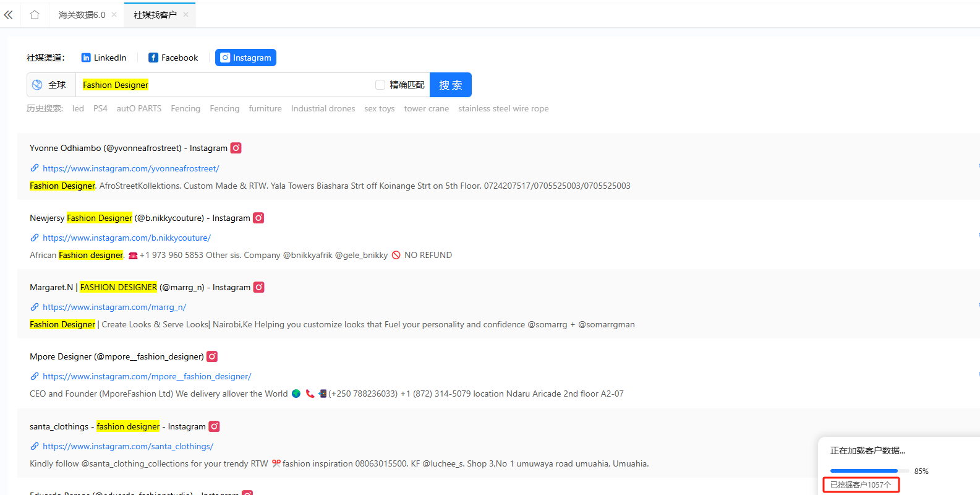Click Instagram icon beside b.nikkycouture title
Viewport: 980px width, 495px height.
click(258, 218)
